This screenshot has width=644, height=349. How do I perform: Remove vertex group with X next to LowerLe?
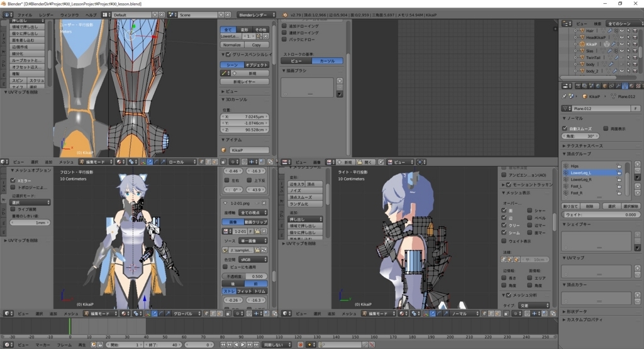[266, 36]
